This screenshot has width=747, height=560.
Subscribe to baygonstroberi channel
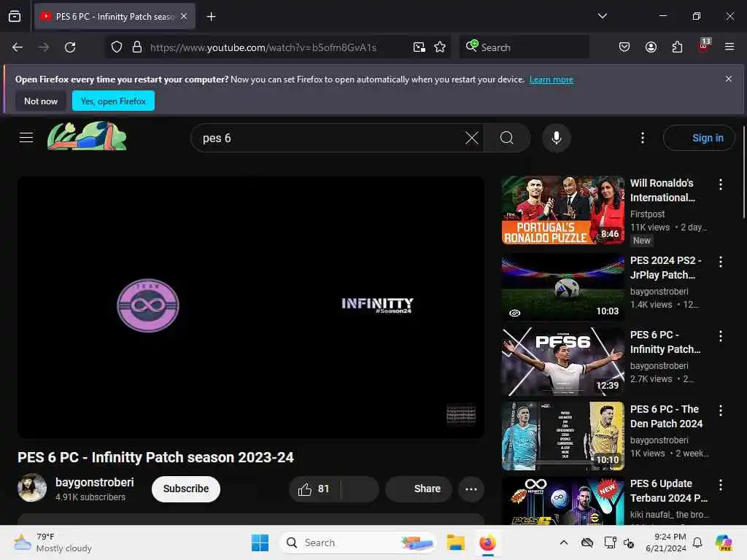pyautogui.click(x=186, y=489)
